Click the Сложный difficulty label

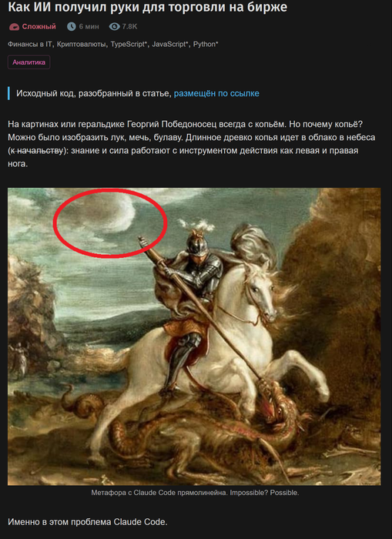(39, 26)
